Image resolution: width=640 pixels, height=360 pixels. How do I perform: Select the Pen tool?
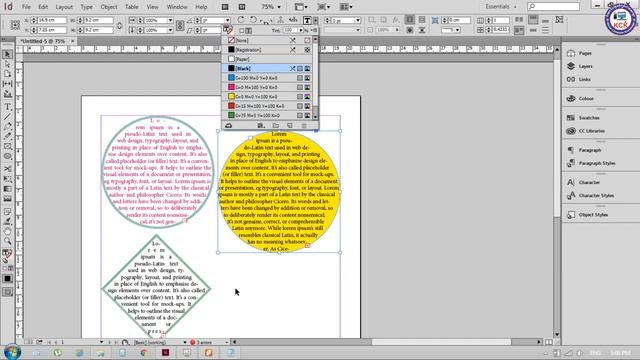tap(7, 127)
